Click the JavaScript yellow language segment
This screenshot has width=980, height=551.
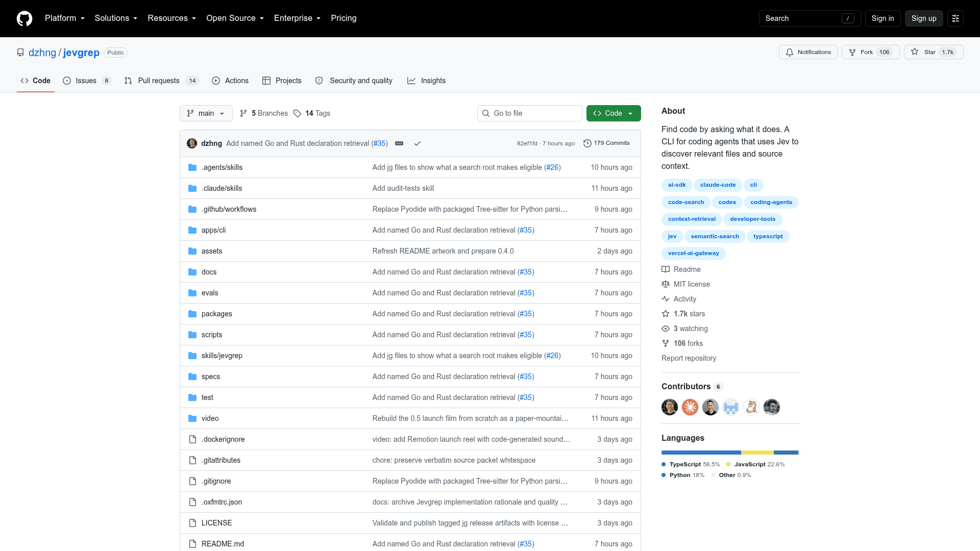point(757,453)
